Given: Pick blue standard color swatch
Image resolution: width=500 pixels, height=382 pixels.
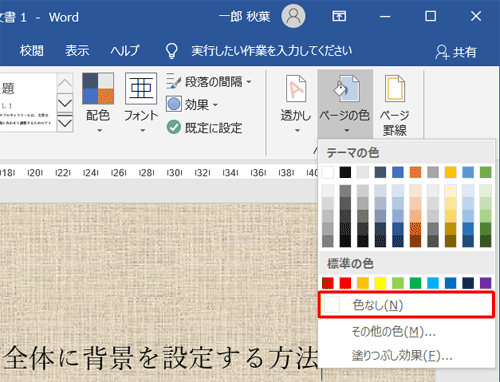Looking at the screenshot, I should click(x=450, y=283).
